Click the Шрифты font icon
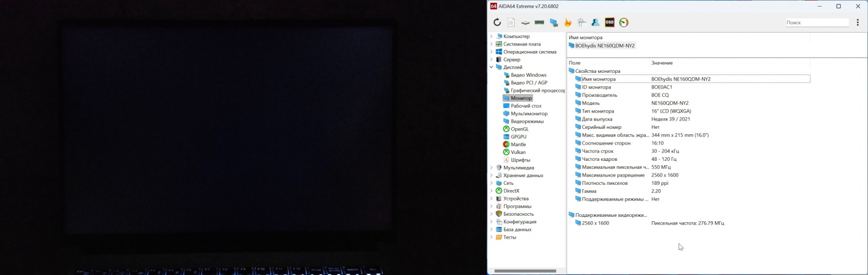Screen dimensions: 868x275 point(506,160)
